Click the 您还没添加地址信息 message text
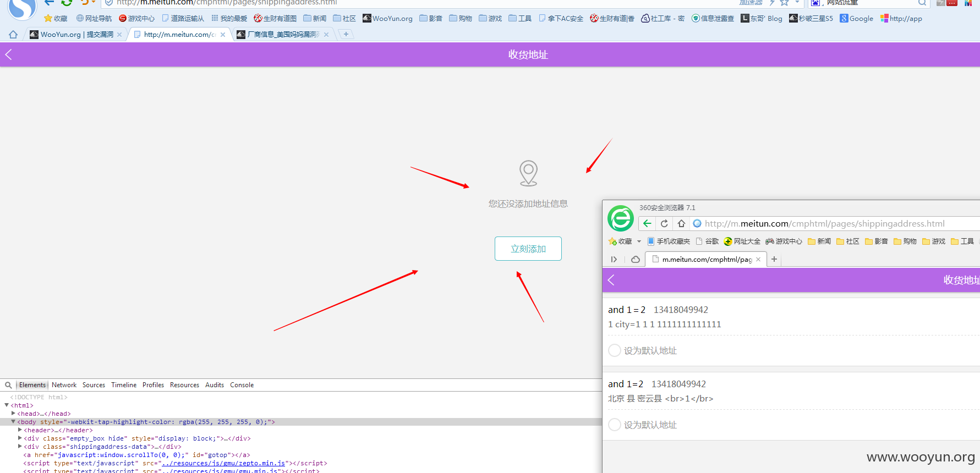The width and height of the screenshot is (980, 473). 528,204
